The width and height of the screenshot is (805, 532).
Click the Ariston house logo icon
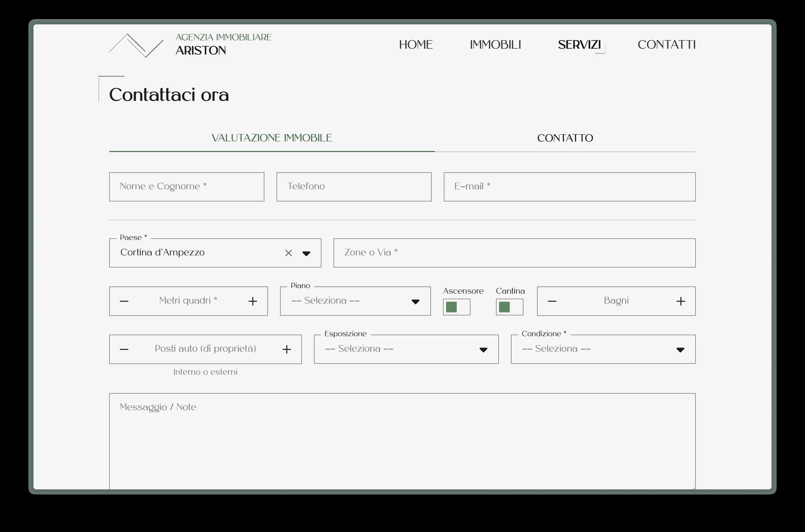coord(136,45)
